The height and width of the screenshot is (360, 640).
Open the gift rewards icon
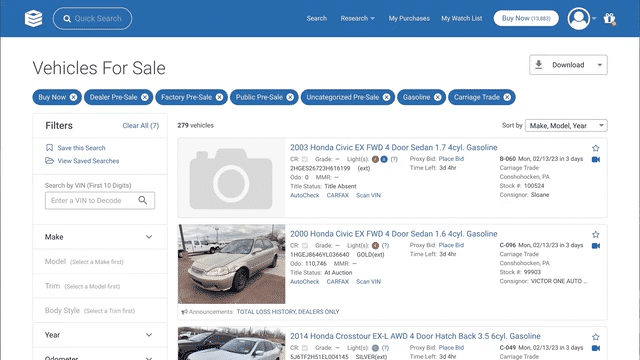coord(609,19)
